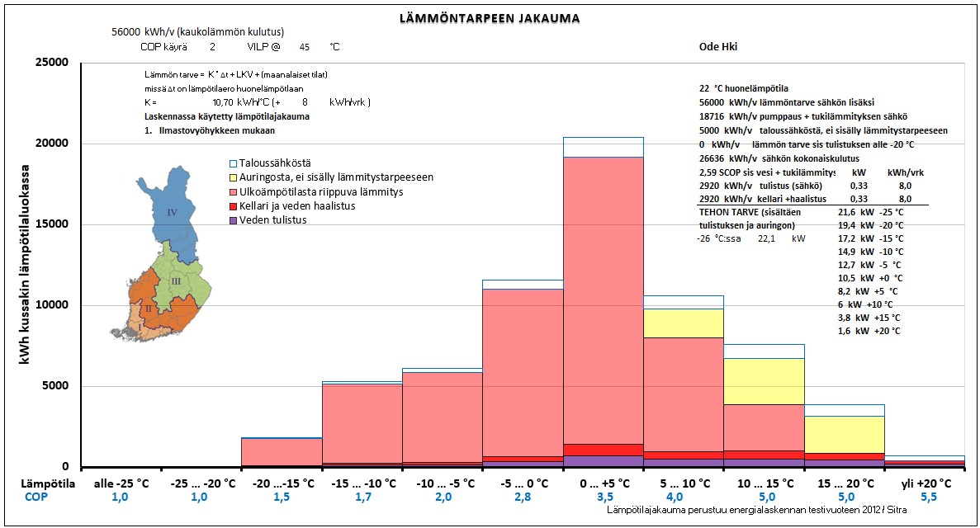Viewport: 980px width, 528px height.
Task: Click the 26636 kWh/v sähkön kokonaiskulutus line
Action: click(x=779, y=158)
